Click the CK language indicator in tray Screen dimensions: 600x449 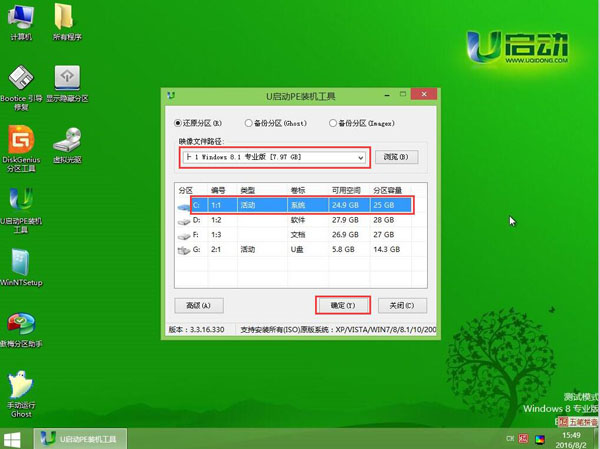click(x=510, y=439)
